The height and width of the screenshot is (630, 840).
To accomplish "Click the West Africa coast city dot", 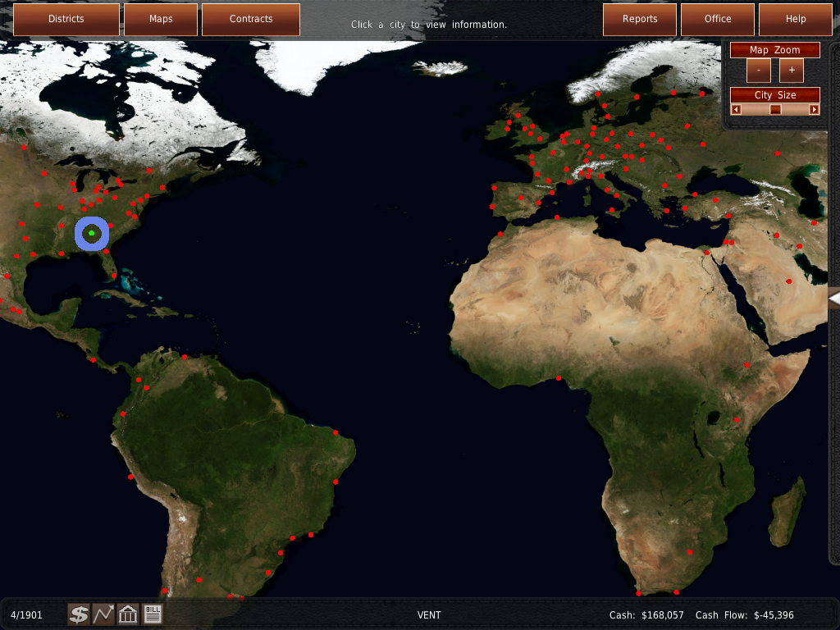I will pyautogui.click(x=559, y=378).
